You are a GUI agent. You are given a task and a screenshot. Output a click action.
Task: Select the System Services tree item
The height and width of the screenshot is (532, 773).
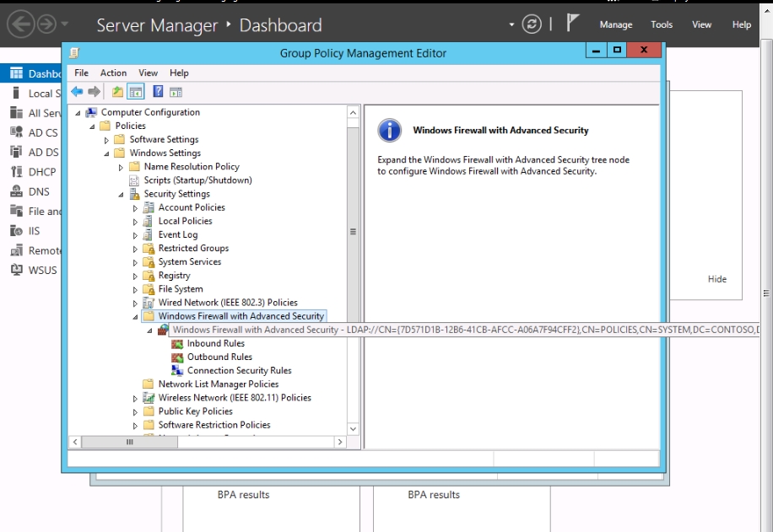coord(189,261)
